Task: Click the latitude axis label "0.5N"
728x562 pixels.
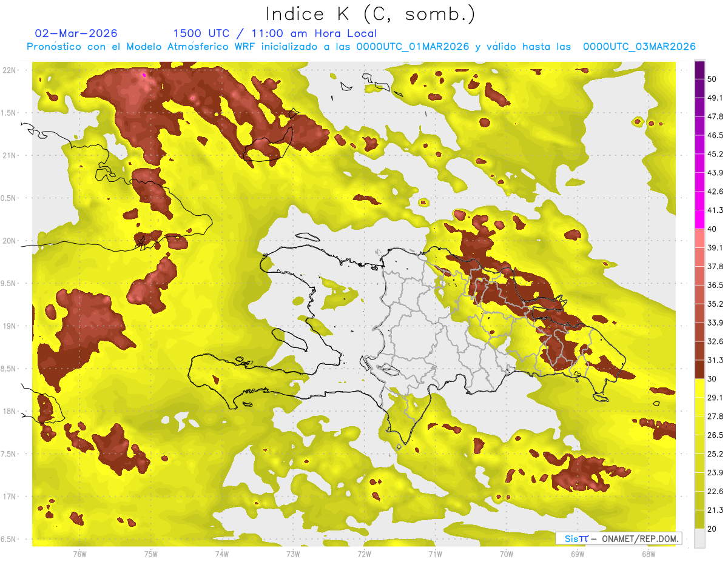Action: coord(9,198)
